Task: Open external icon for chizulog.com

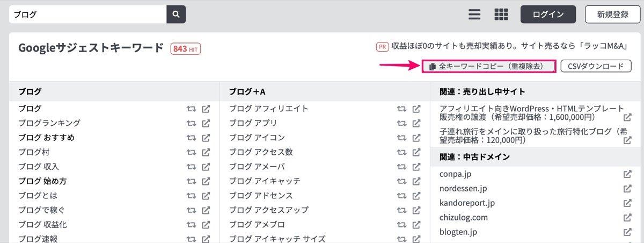Action: (x=627, y=218)
